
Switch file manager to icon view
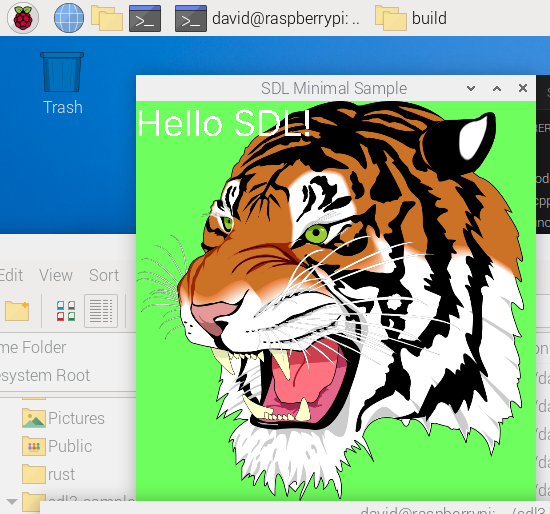(x=66, y=311)
